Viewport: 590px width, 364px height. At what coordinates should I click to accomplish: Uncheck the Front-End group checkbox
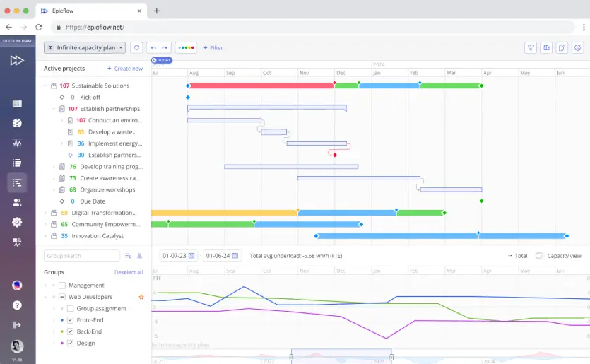71,320
